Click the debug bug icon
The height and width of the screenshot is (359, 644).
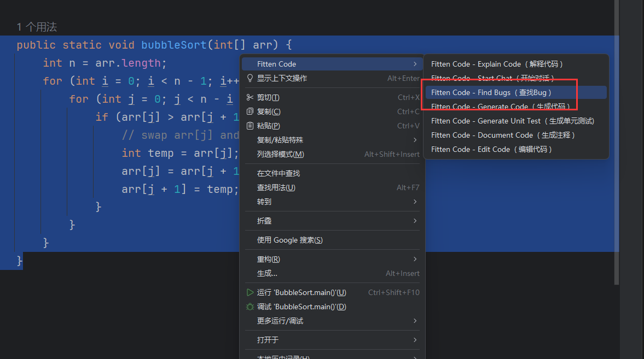point(250,307)
